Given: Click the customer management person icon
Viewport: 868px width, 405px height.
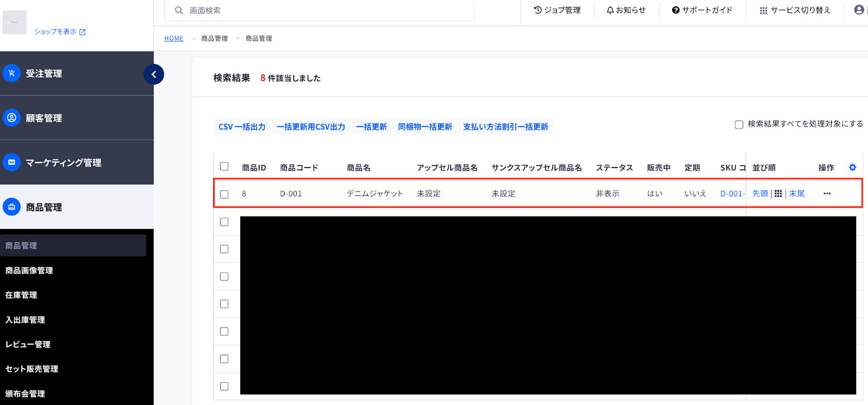Looking at the screenshot, I should click(11, 118).
